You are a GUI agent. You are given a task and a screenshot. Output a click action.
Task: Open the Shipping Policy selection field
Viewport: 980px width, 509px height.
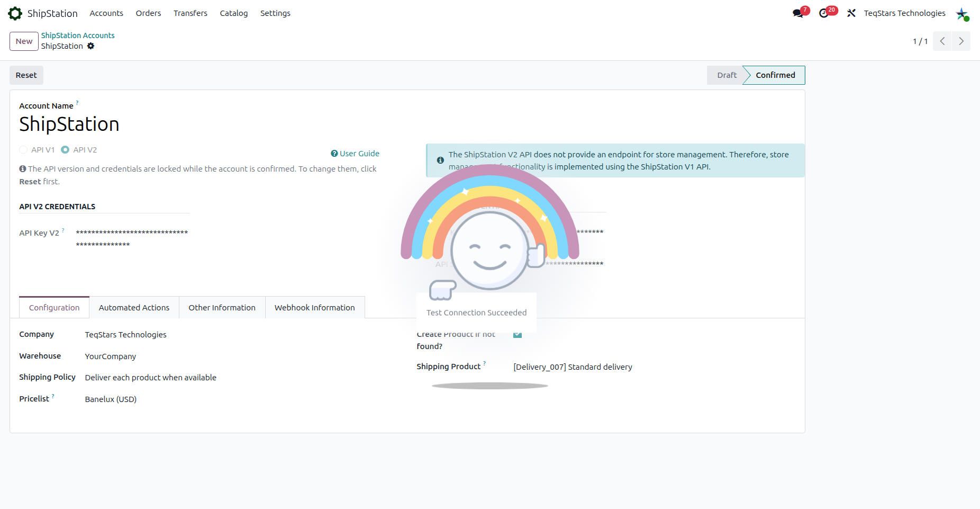(151, 378)
